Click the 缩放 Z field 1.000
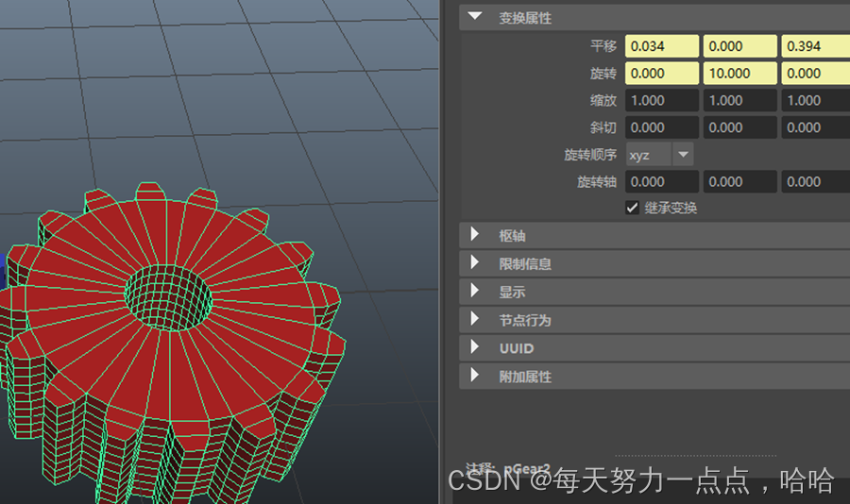Screen dimensions: 850x504 coord(816,100)
